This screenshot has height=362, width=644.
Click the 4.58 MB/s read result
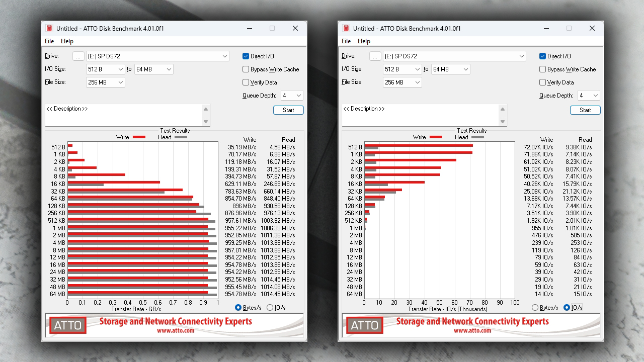(282, 147)
